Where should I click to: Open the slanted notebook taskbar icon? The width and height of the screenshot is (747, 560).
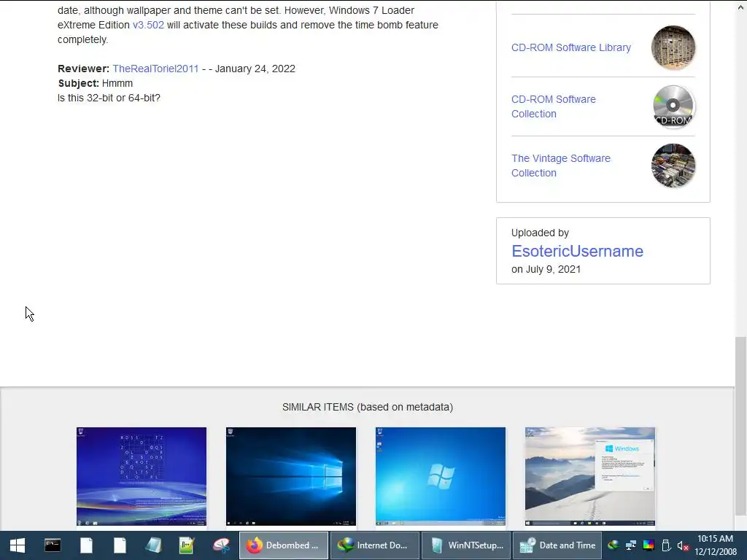pyautogui.click(x=153, y=545)
